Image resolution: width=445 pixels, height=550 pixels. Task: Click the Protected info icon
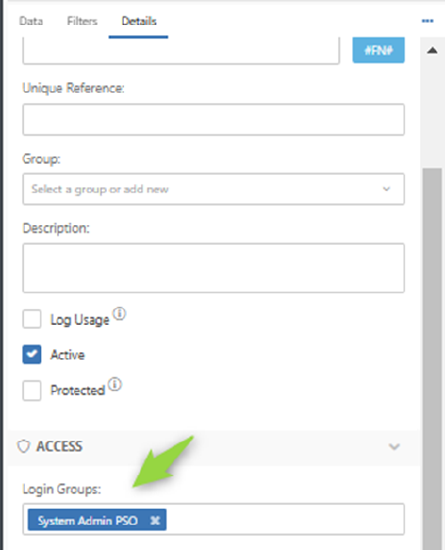pos(115,384)
